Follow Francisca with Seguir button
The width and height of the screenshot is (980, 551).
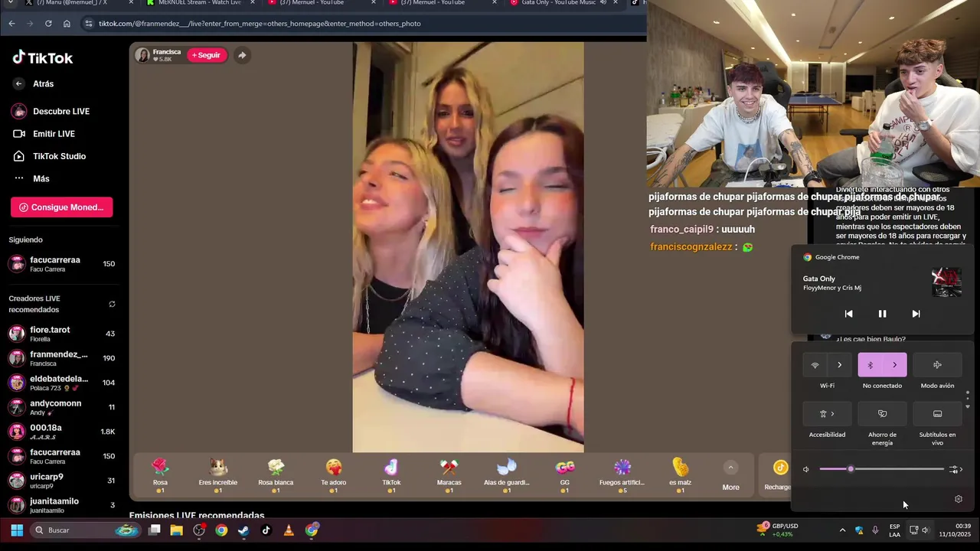pyautogui.click(x=207, y=55)
